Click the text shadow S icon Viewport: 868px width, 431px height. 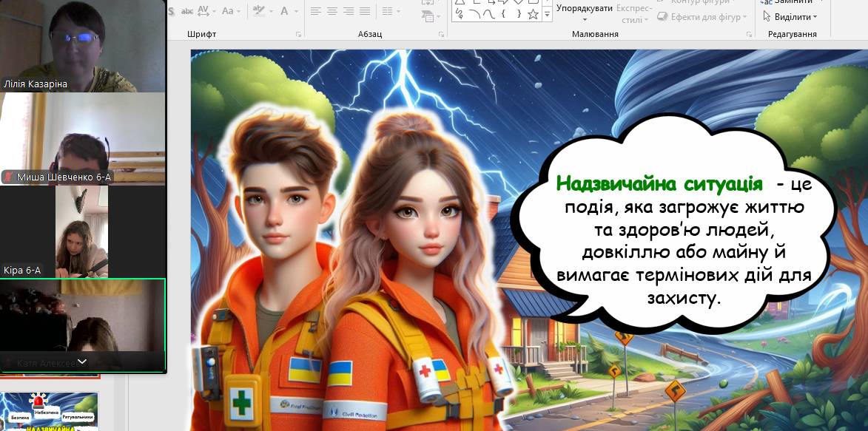pyautogui.click(x=171, y=10)
